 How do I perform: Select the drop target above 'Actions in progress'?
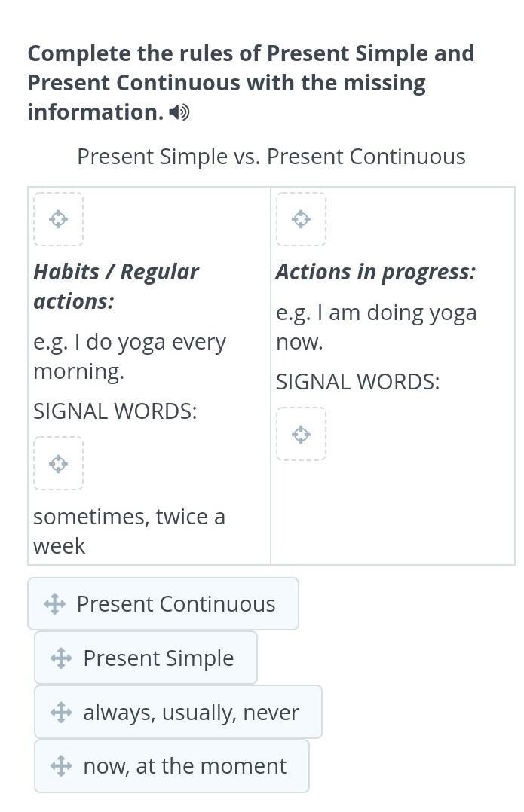(x=301, y=219)
